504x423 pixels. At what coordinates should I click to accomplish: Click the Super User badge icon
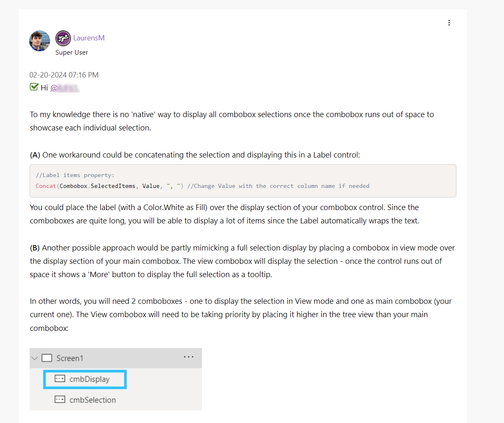click(x=63, y=38)
